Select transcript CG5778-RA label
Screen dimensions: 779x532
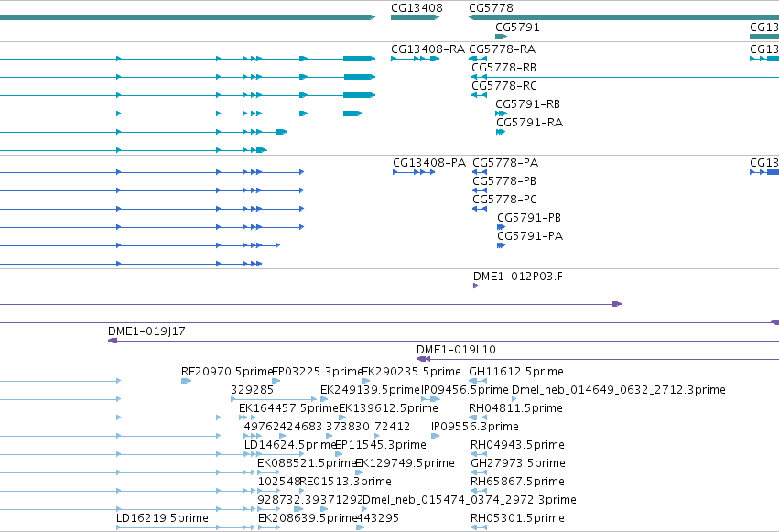pyautogui.click(x=503, y=49)
